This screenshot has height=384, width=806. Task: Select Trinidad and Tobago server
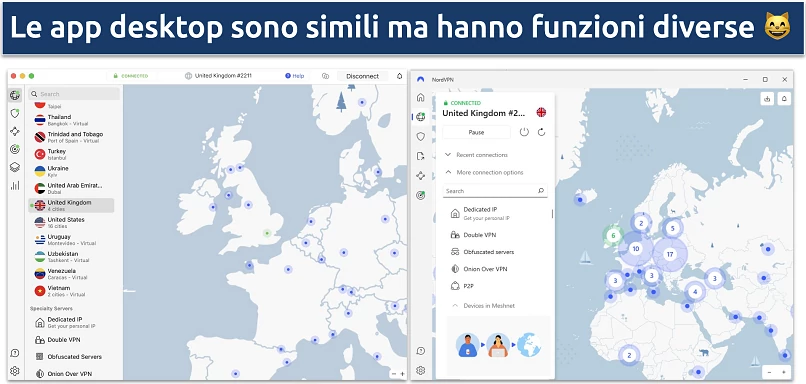point(72,137)
